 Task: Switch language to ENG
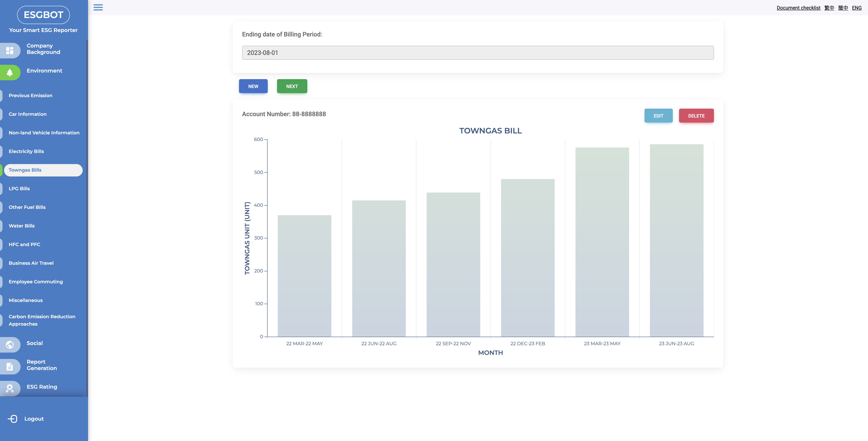click(857, 8)
